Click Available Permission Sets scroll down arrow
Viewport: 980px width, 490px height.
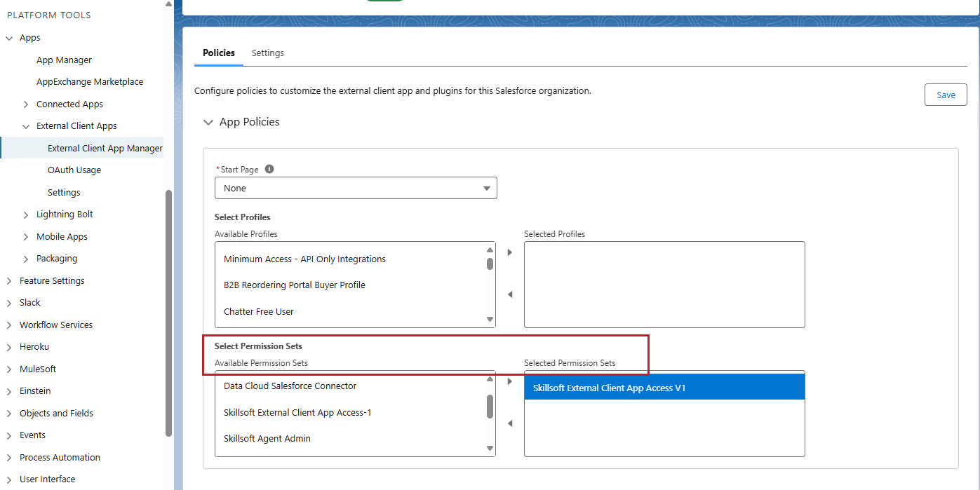[x=490, y=449]
